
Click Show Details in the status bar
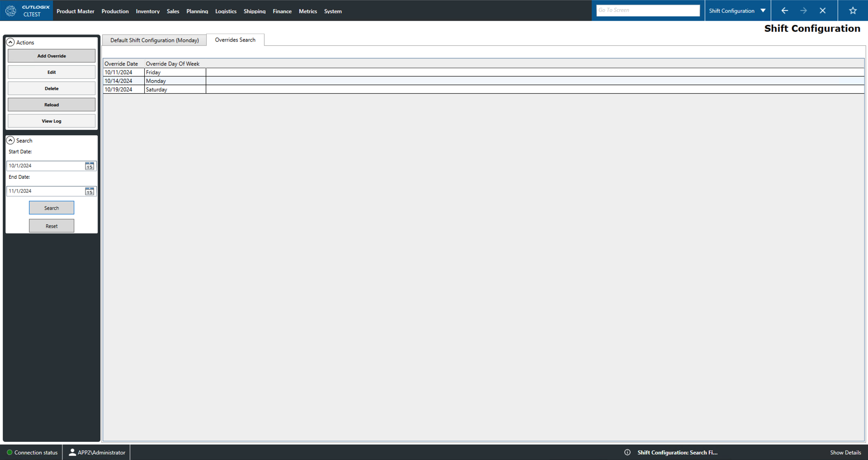(x=845, y=452)
